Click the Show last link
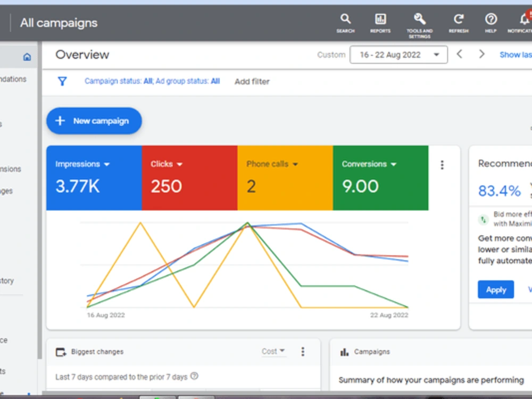This screenshot has height=399, width=532. (x=516, y=55)
